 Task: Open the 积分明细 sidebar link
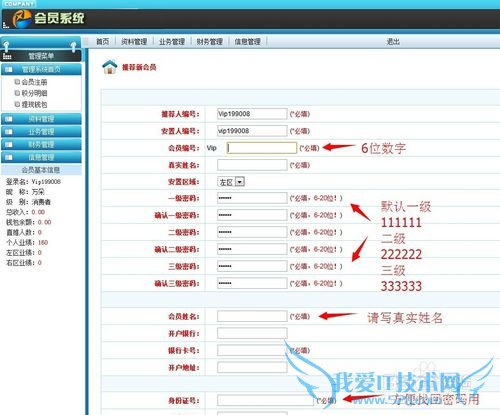pyautogui.click(x=34, y=93)
